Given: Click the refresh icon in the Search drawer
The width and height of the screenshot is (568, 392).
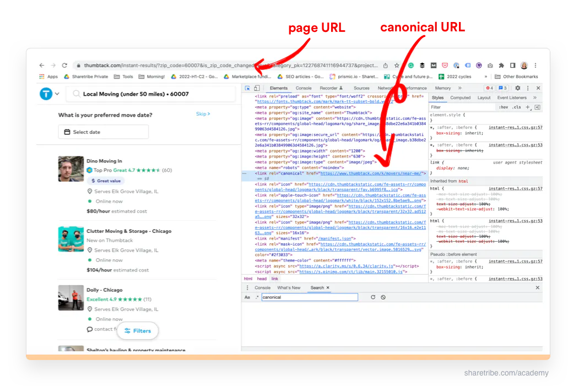Looking at the screenshot, I should tap(373, 297).
